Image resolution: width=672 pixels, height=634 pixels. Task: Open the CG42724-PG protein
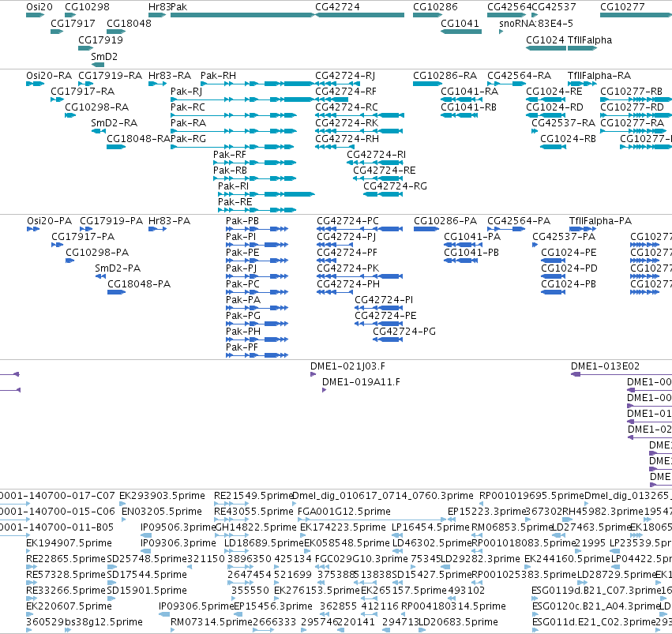point(388,340)
